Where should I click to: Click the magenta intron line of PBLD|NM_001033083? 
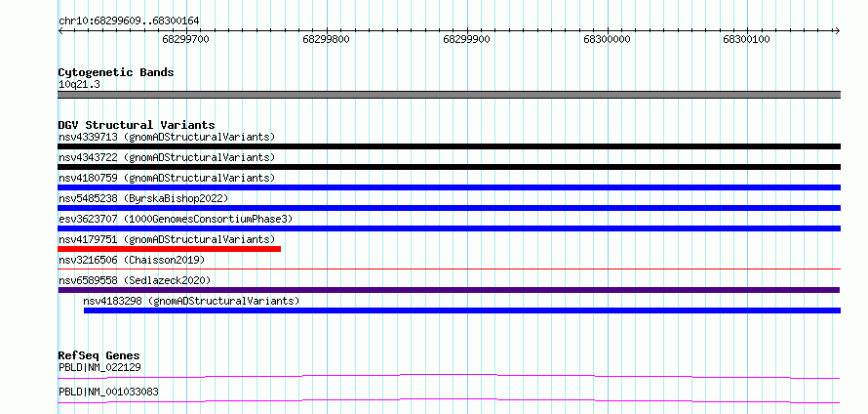pyautogui.click(x=449, y=400)
